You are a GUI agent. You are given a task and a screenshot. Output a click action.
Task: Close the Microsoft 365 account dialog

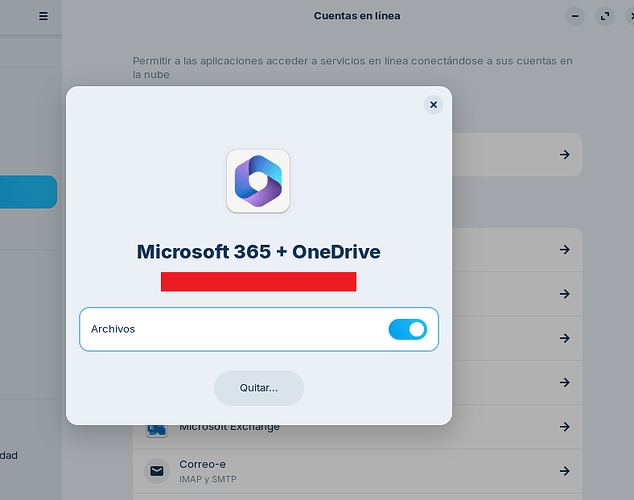(x=432, y=104)
